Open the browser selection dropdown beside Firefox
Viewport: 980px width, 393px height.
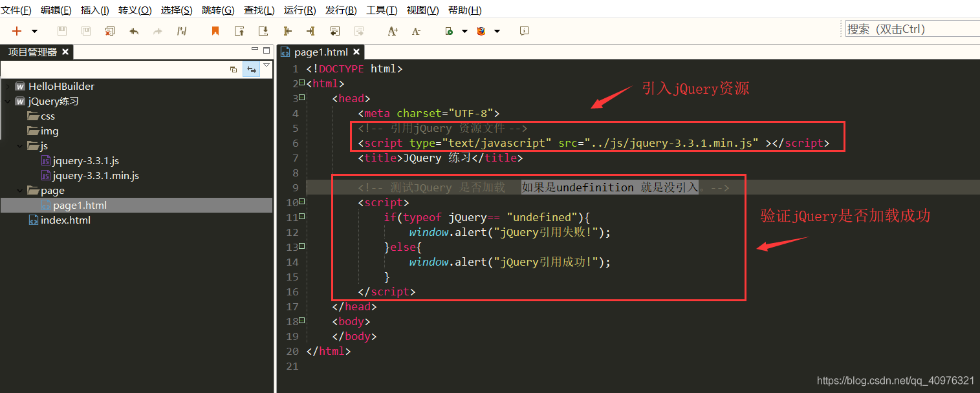(496, 30)
